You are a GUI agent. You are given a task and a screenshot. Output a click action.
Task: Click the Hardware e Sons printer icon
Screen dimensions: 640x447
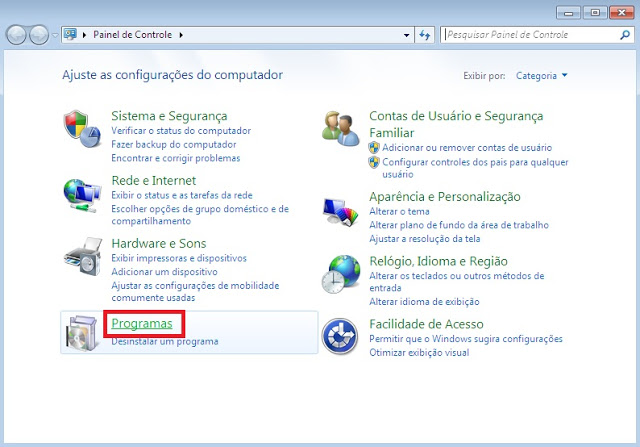click(x=83, y=256)
